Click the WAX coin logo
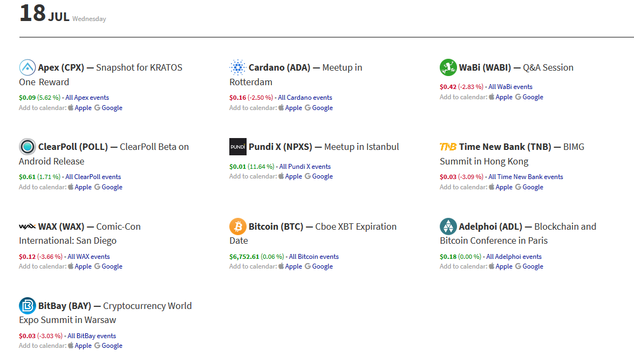Screen dimensions: 634x364 [x=28, y=226]
